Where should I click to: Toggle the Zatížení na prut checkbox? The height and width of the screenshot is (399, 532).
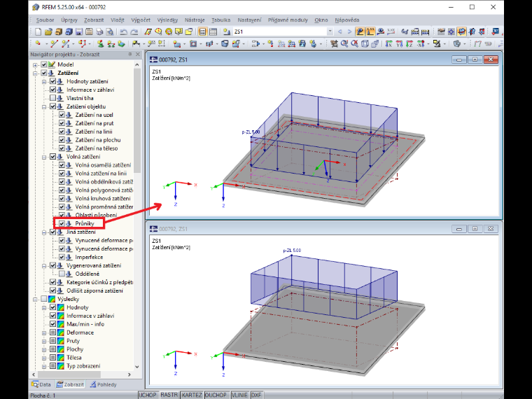pos(62,123)
